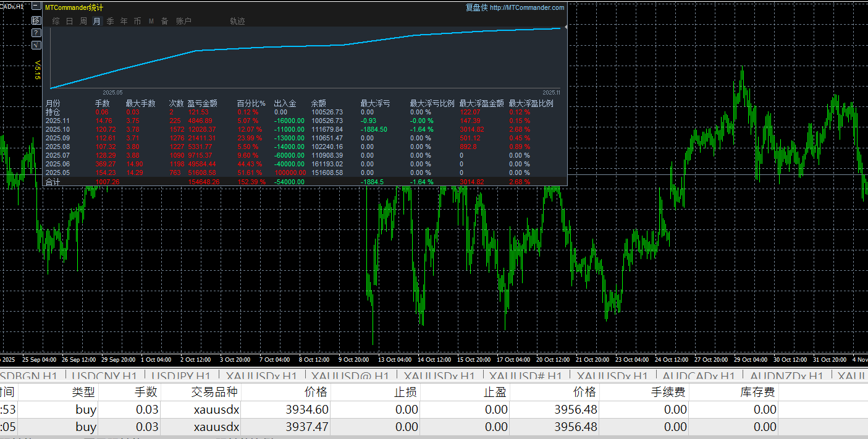Image resolution: width=868 pixels, height=439 pixels.
Task: Select the 年 yearly statistics tab
Action: pyautogui.click(x=124, y=21)
